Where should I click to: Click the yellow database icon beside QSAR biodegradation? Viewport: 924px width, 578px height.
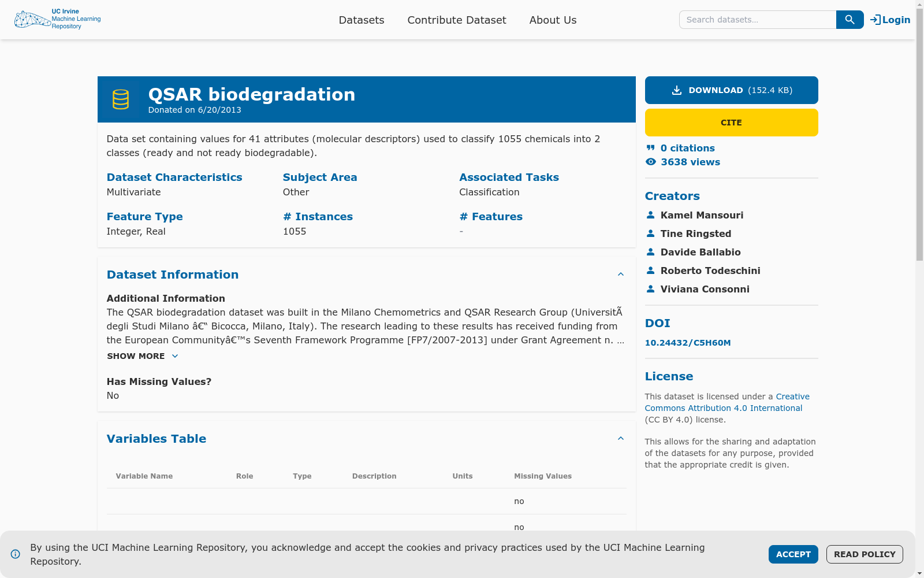click(121, 99)
